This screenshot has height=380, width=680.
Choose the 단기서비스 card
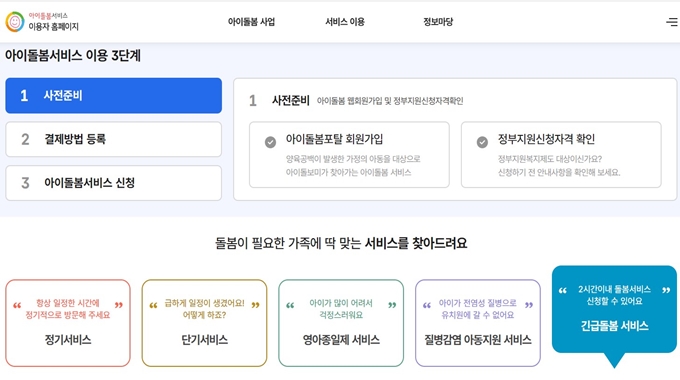[x=204, y=323]
